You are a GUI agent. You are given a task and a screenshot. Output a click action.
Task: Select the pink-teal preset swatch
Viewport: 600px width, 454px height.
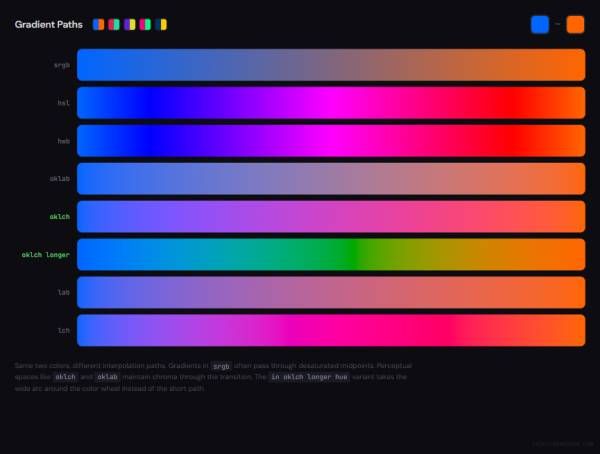point(114,24)
